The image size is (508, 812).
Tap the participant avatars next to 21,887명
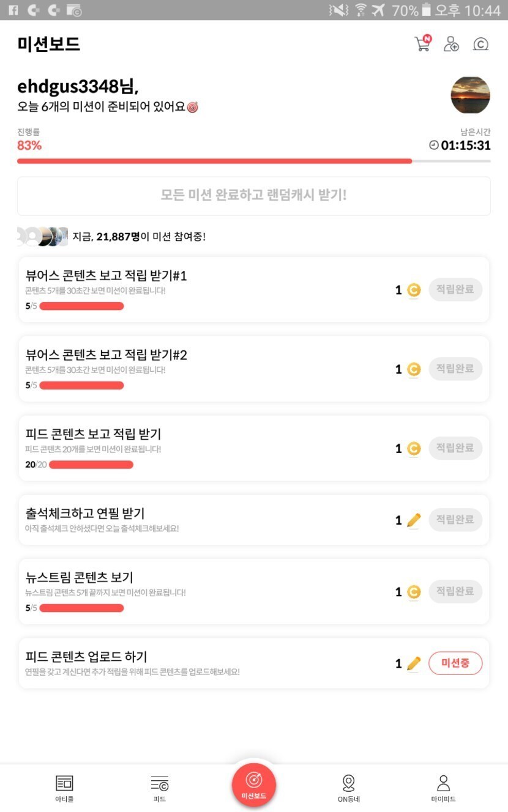click(x=42, y=236)
